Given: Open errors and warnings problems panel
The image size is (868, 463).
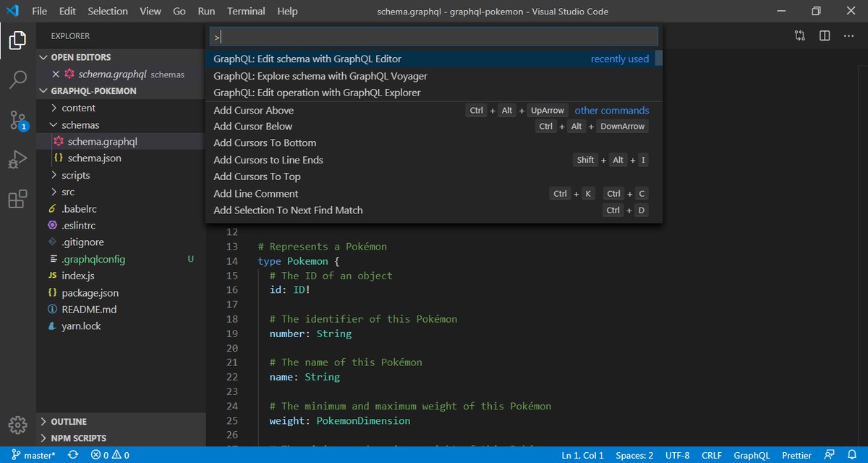Looking at the screenshot, I should pos(110,456).
